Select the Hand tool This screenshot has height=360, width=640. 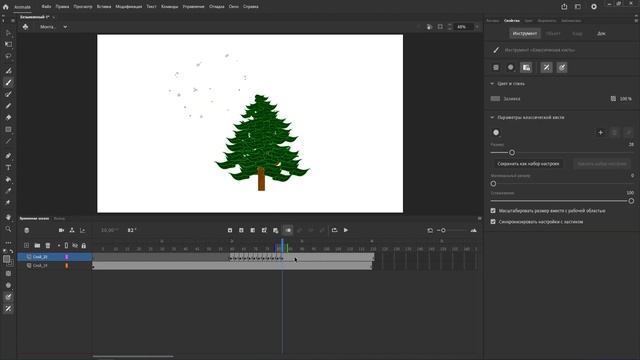pos(8,217)
